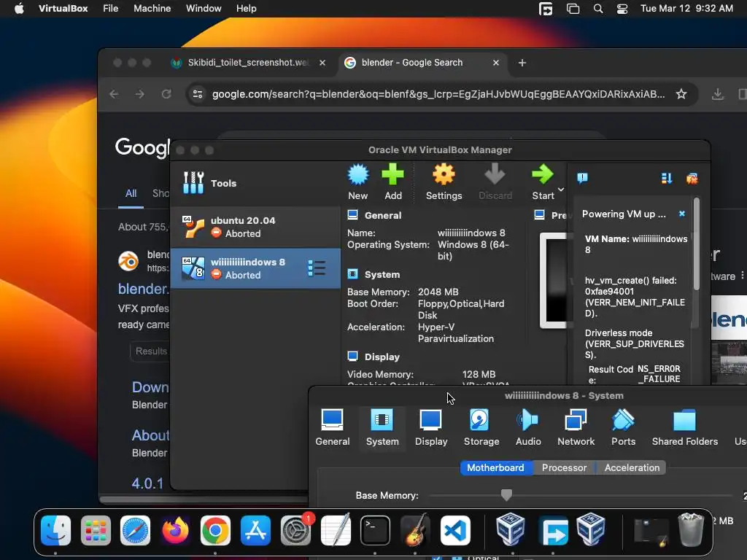The height and width of the screenshot is (560, 747).
Task: Switch to the Processor tab
Action: (564, 467)
